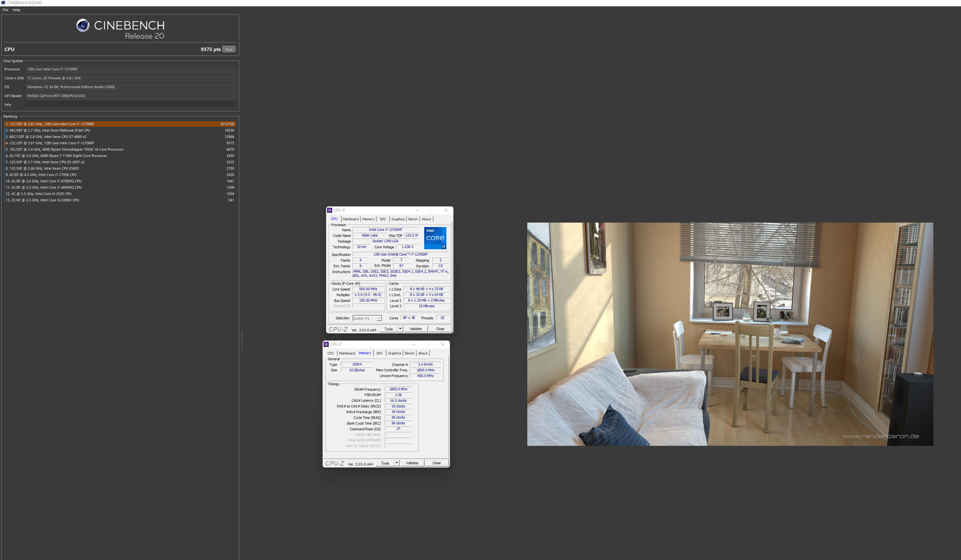Open SPD tab in the CPU-Z Memory-tab window
The height and width of the screenshot is (560, 961).
[x=379, y=353]
